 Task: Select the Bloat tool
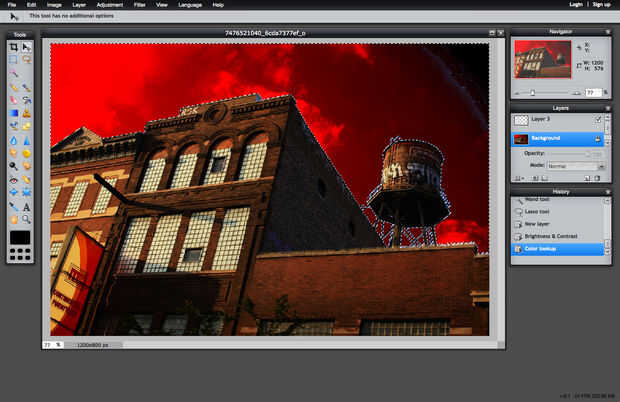click(x=14, y=193)
